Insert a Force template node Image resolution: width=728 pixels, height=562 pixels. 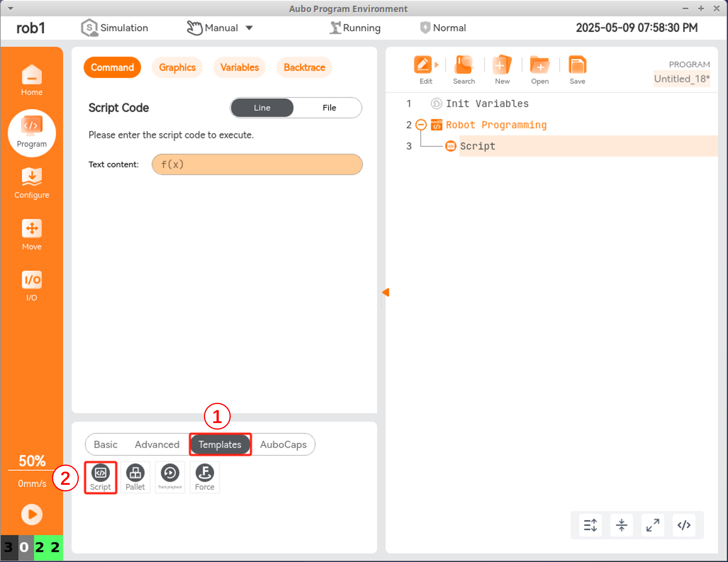click(x=205, y=477)
